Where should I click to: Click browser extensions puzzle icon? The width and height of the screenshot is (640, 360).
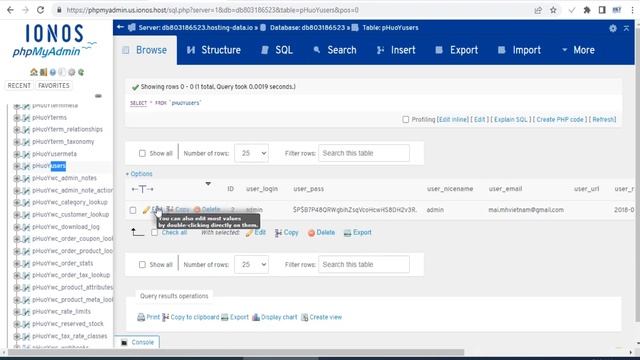tap(587, 10)
